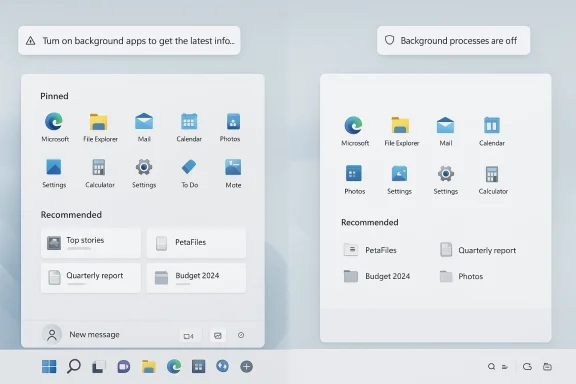Open PetaFiles in the right Recommended list

(x=370, y=250)
